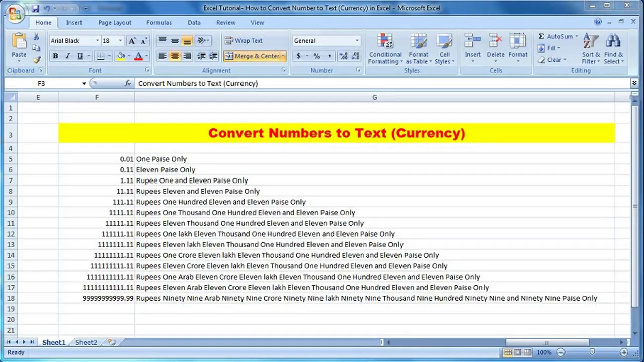Click the Format cells button in Cells group
Image resolution: width=644 pixels, height=362 pixels.
[x=518, y=49]
